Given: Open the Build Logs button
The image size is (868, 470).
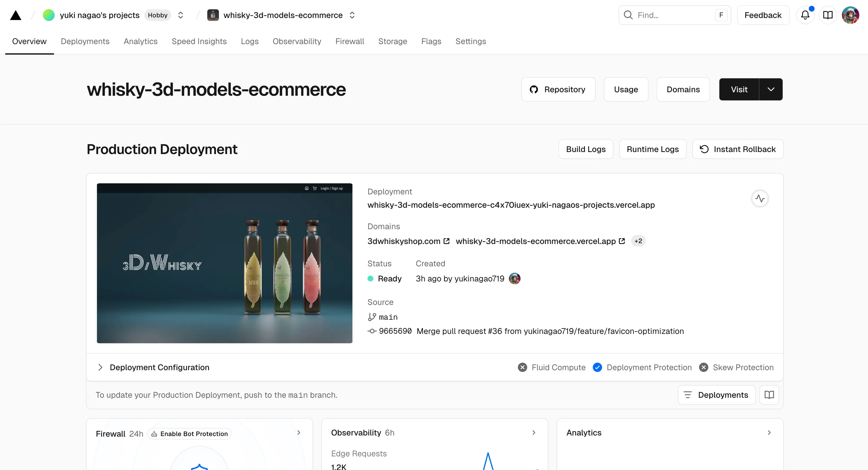Looking at the screenshot, I should coord(585,149).
